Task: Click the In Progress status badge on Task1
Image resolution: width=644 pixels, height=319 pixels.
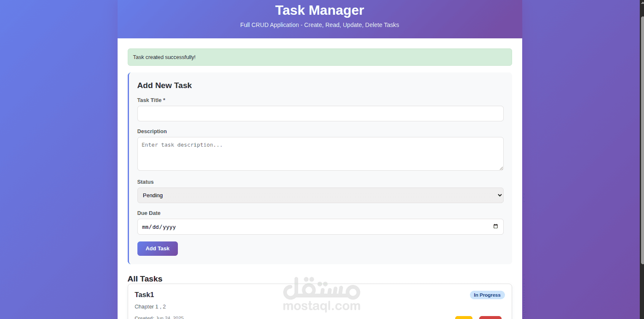Action: (487, 295)
